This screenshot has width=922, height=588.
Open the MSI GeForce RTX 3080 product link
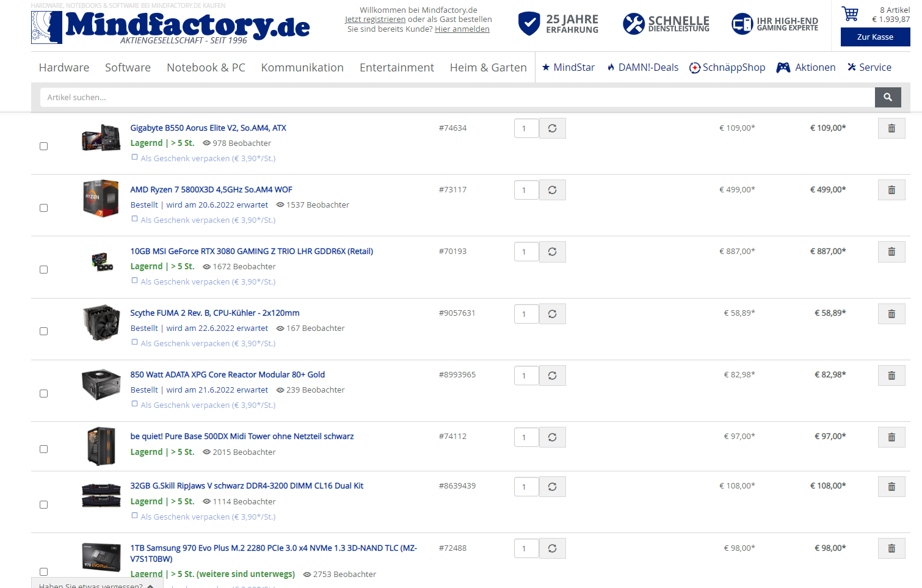click(x=252, y=252)
